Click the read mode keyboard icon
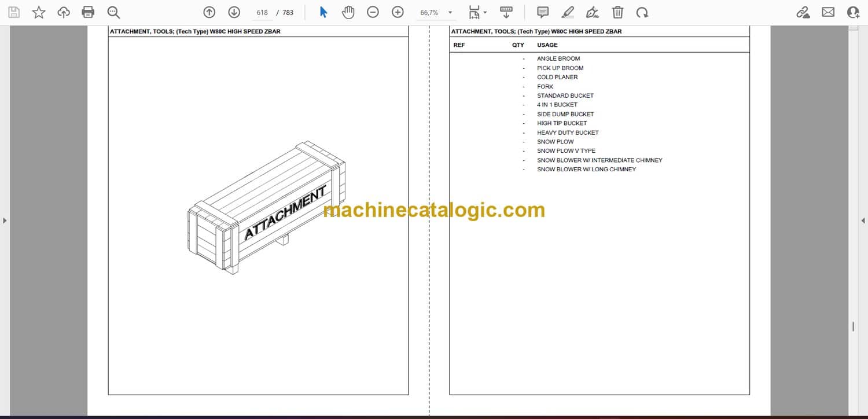The width and height of the screenshot is (868, 419). pyautogui.click(x=506, y=12)
